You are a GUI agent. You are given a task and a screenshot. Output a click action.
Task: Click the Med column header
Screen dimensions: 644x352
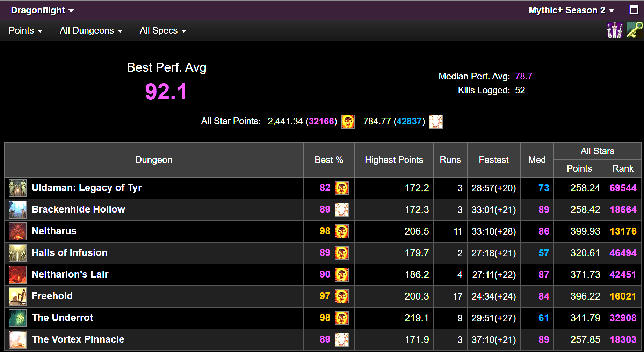point(537,160)
